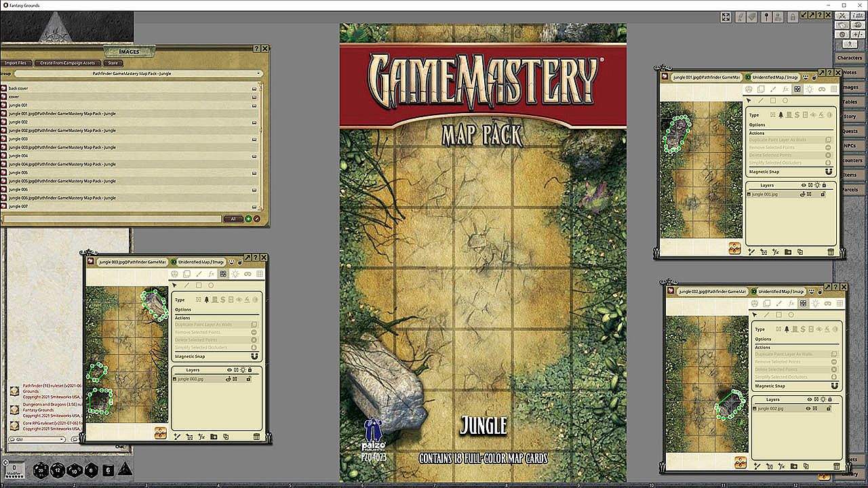Select the line drawing tool in jungle 001
This screenshot has height=488, width=868.
tap(760, 100)
